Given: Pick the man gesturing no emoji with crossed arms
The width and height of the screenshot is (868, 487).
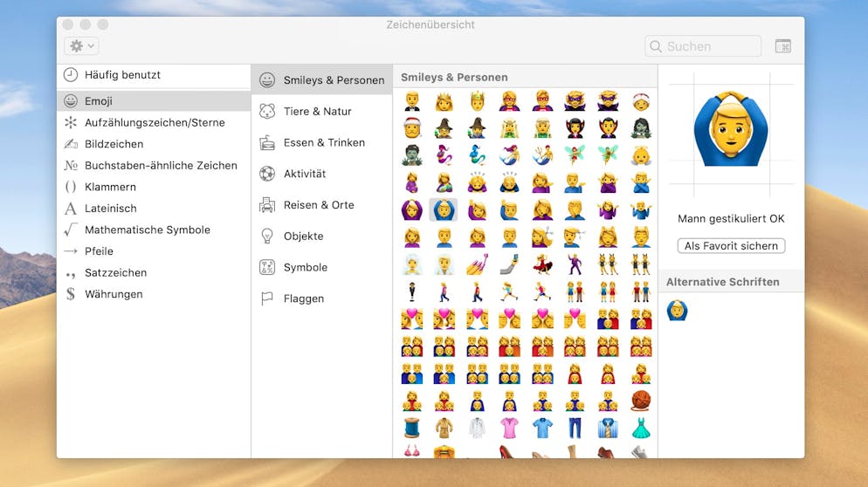Looking at the screenshot, I should [x=640, y=182].
